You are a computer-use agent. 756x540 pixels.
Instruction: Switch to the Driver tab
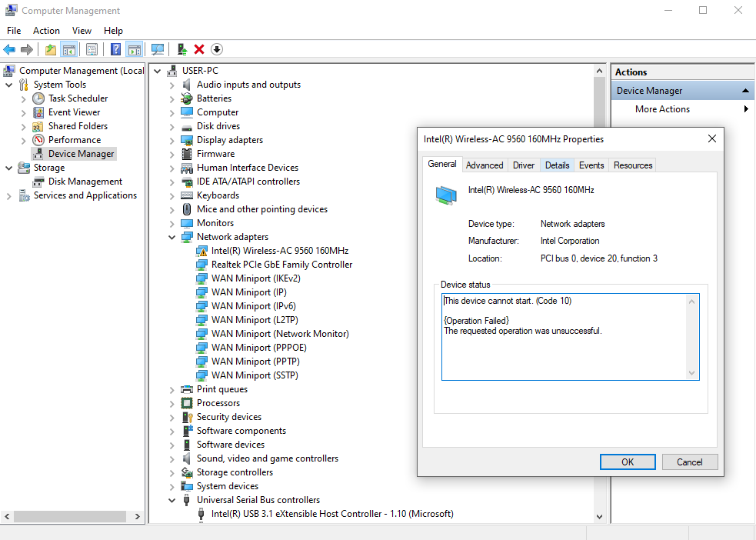(x=523, y=165)
